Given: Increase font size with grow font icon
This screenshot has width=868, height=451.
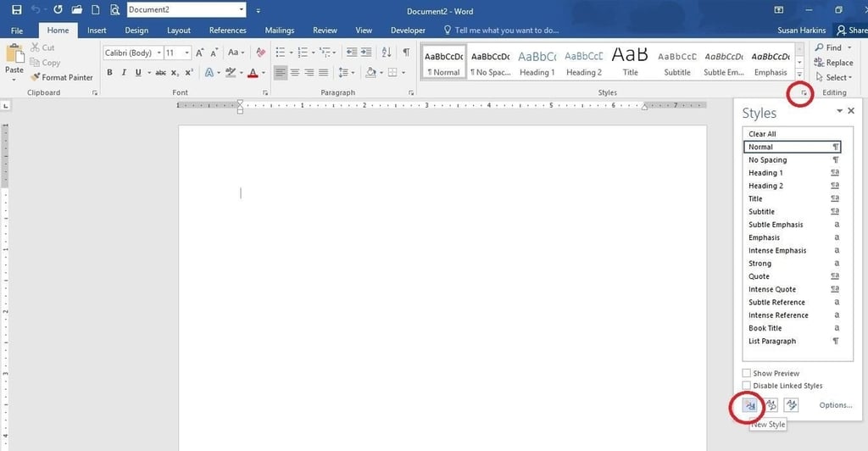Looking at the screenshot, I should coord(200,53).
